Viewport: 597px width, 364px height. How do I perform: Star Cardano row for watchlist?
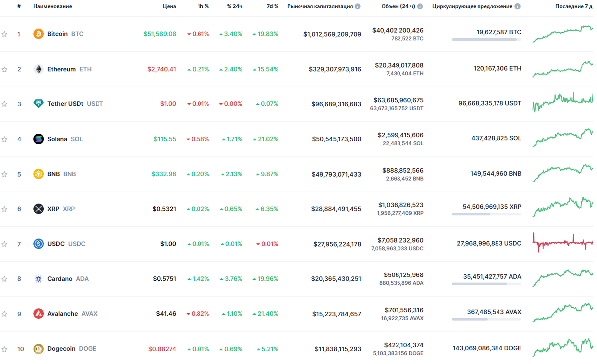click(4, 279)
